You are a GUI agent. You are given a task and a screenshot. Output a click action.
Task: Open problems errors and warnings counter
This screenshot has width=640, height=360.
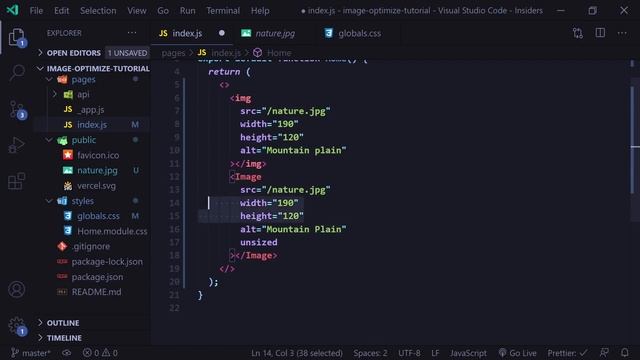100,353
